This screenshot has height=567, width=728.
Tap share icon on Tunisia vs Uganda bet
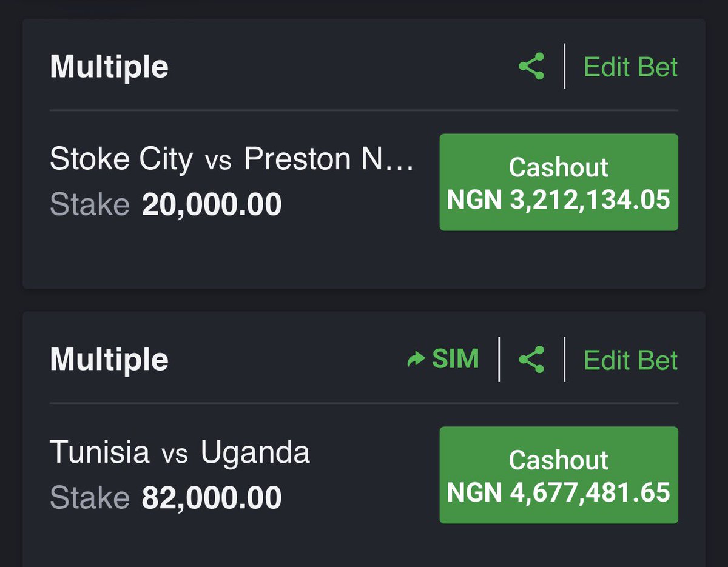(x=531, y=360)
